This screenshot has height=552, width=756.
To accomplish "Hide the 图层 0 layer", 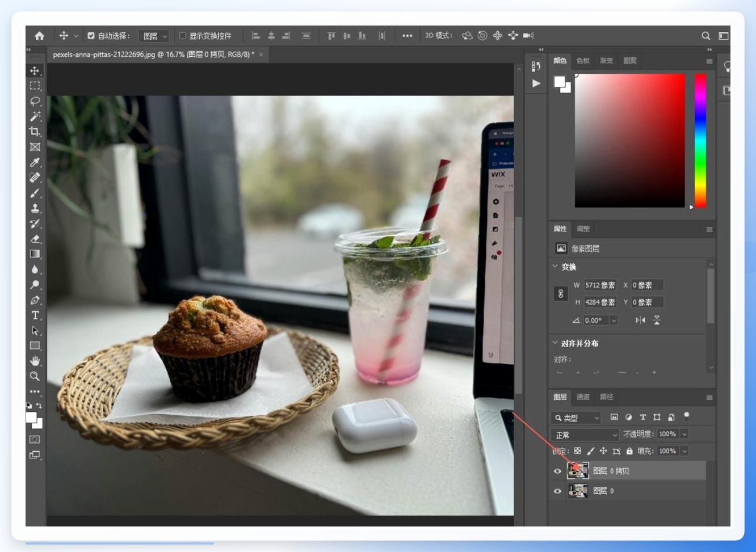I will point(557,491).
